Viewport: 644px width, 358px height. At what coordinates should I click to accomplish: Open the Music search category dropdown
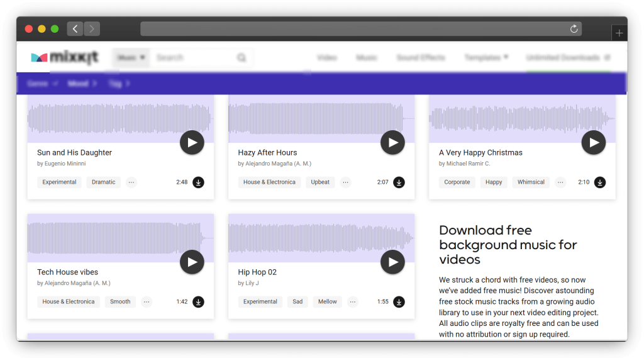click(x=131, y=58)
